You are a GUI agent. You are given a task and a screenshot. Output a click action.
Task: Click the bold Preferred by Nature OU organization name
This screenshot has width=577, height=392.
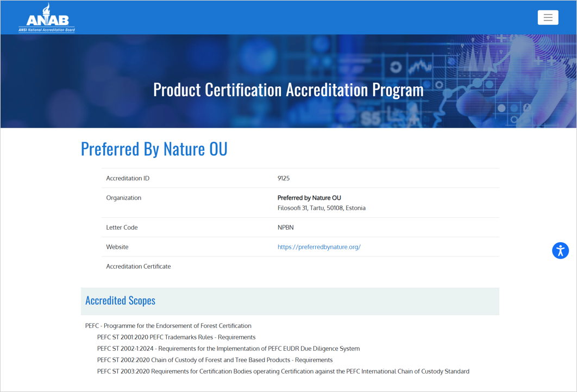pos(309,198)
